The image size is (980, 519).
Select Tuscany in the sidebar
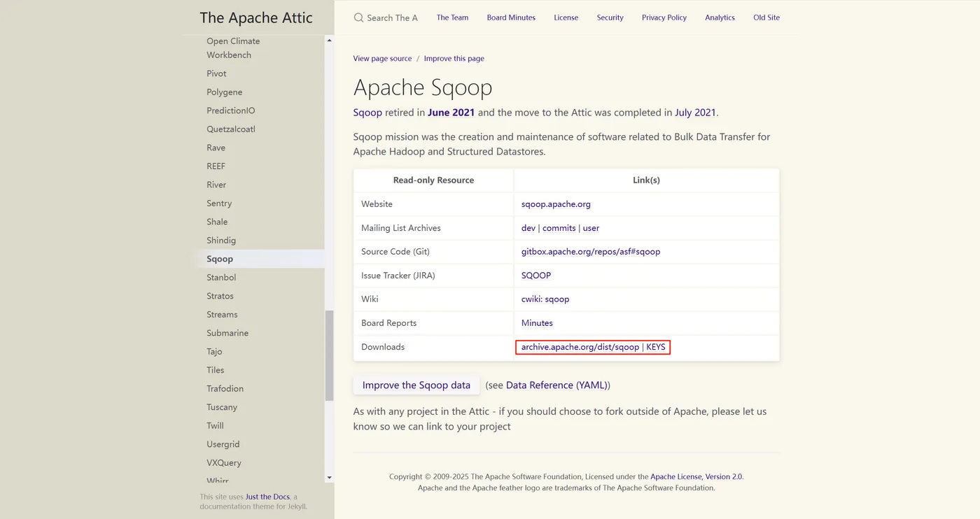[x=222, y=407]
